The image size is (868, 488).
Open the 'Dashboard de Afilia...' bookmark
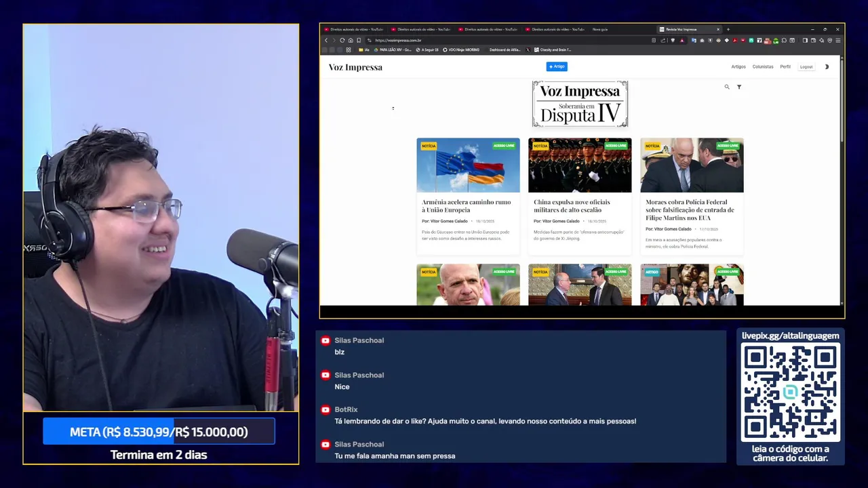505,50
